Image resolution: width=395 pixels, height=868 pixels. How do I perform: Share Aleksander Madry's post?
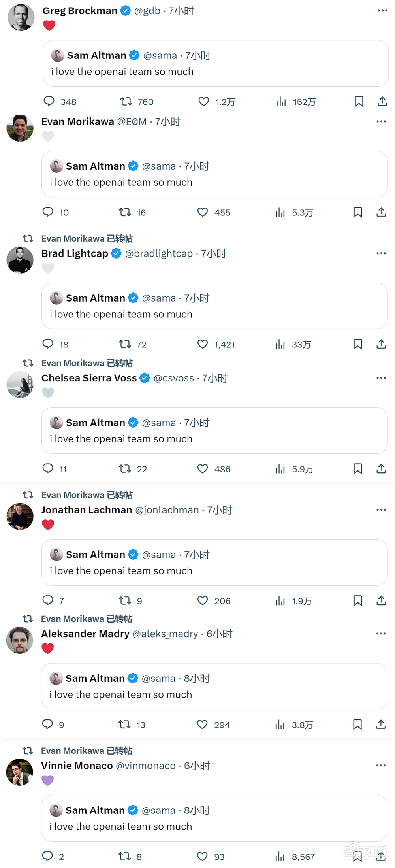[x=381, y=725]
